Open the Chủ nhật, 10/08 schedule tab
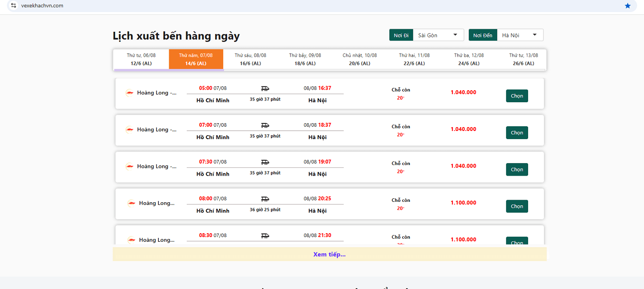644x289 pixels. [360, 59]
